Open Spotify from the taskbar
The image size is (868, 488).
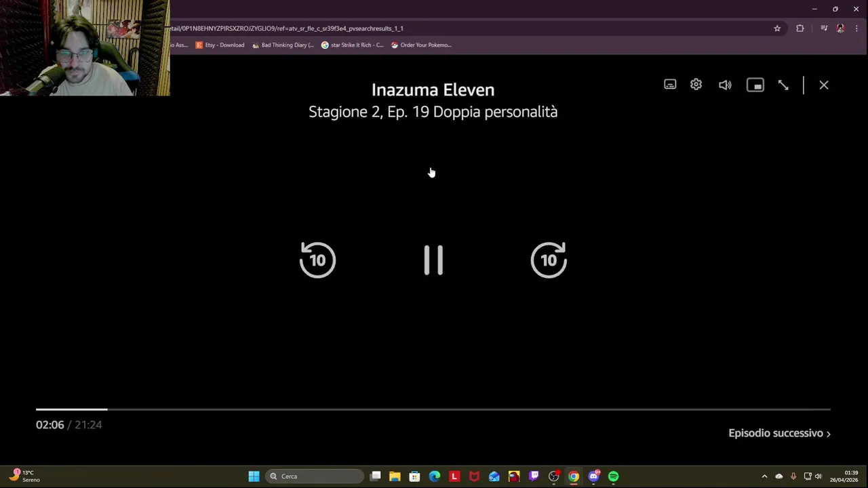coord(614,476)
